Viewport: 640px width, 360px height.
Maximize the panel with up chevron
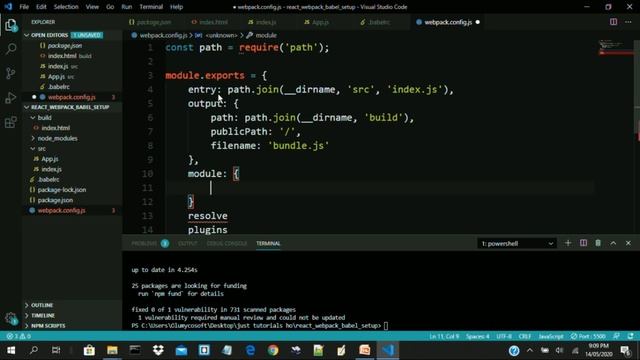coord(613,243)
